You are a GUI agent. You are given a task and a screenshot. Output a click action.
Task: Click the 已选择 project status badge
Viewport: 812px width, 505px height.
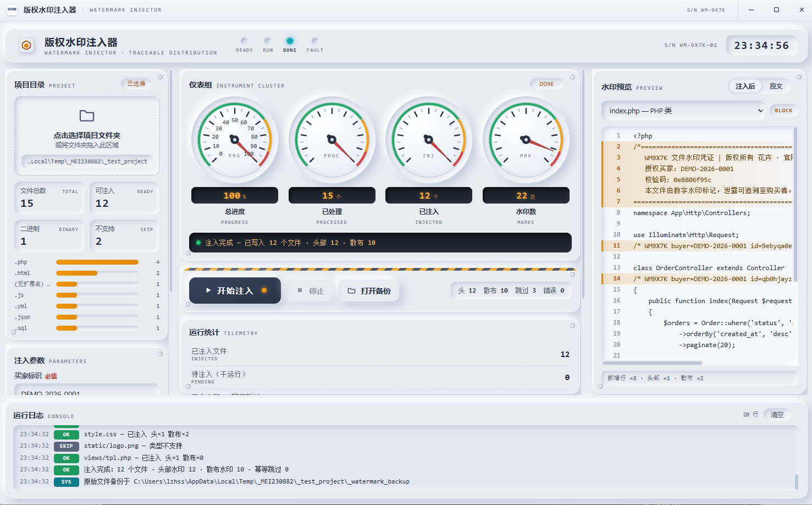(x=136, y=84)
